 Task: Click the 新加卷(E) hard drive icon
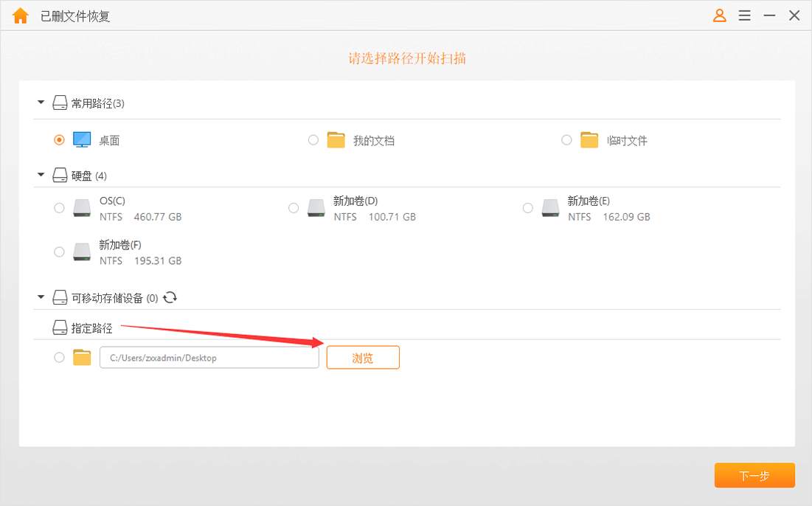[x=550, y=208]
